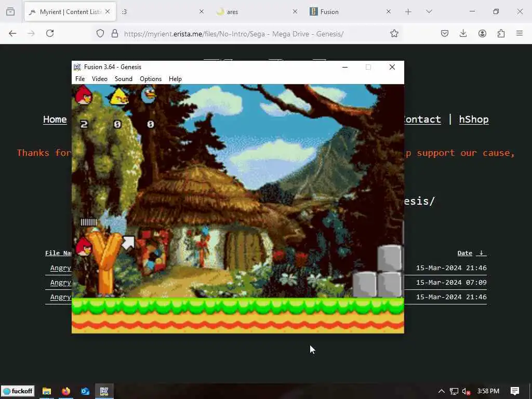The height and width of the screenshot is (399, 532).
Task: Click the Fusion window title bar icon
Action: pyautogui.click(x=77, y=67)
